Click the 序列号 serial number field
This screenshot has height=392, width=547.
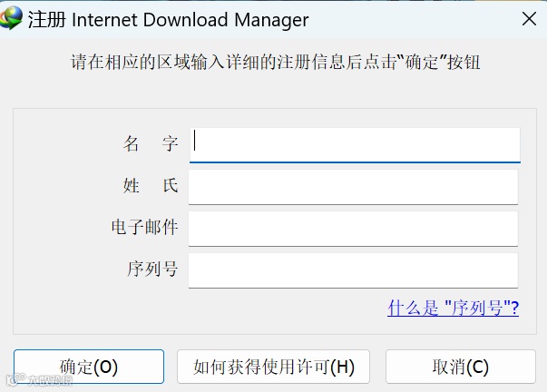353,270
